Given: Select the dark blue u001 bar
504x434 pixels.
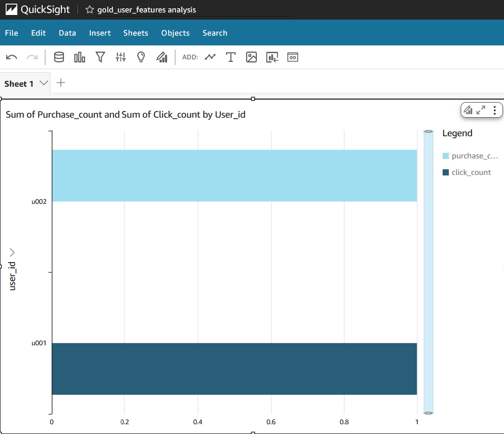Looking at the screenshot, I should tap(235, 369).
